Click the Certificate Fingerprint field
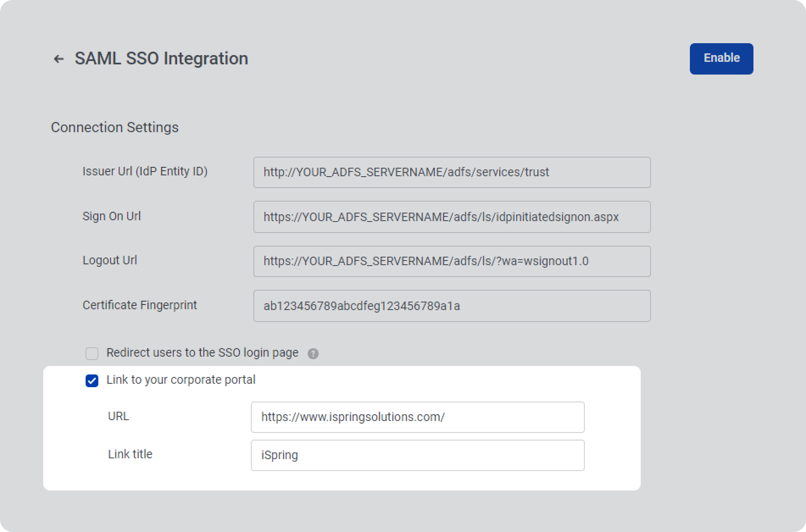The image size is (806, 532). pos(452,306)
